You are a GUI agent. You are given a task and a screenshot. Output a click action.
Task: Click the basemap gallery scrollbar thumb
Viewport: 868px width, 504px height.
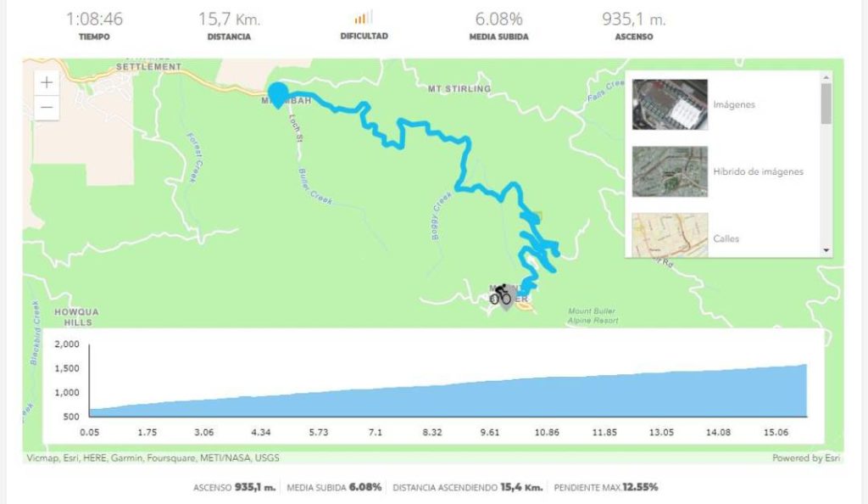click(x=826, y=104)
